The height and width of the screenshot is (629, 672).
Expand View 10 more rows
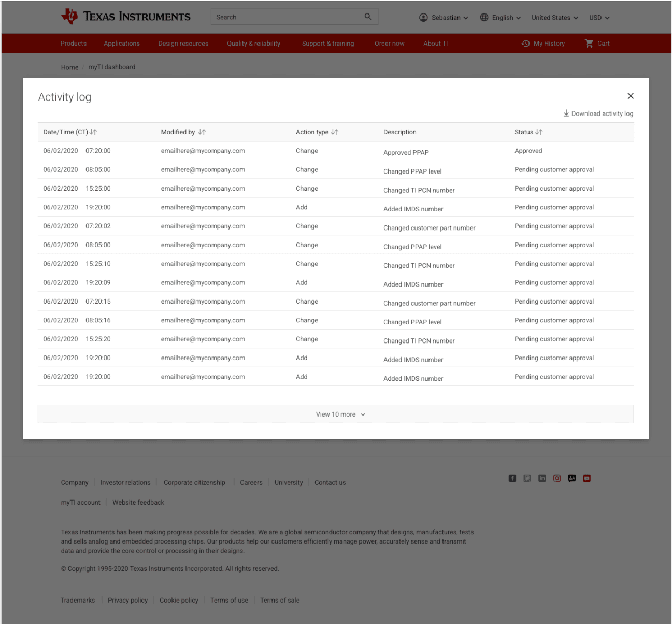pyautogui.click(x=336, y=414)
